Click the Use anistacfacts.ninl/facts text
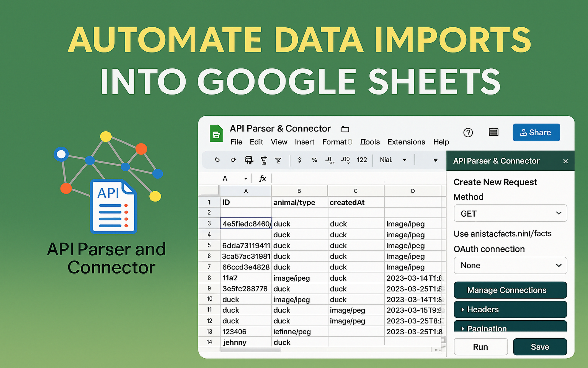 [x=502, y=234]
